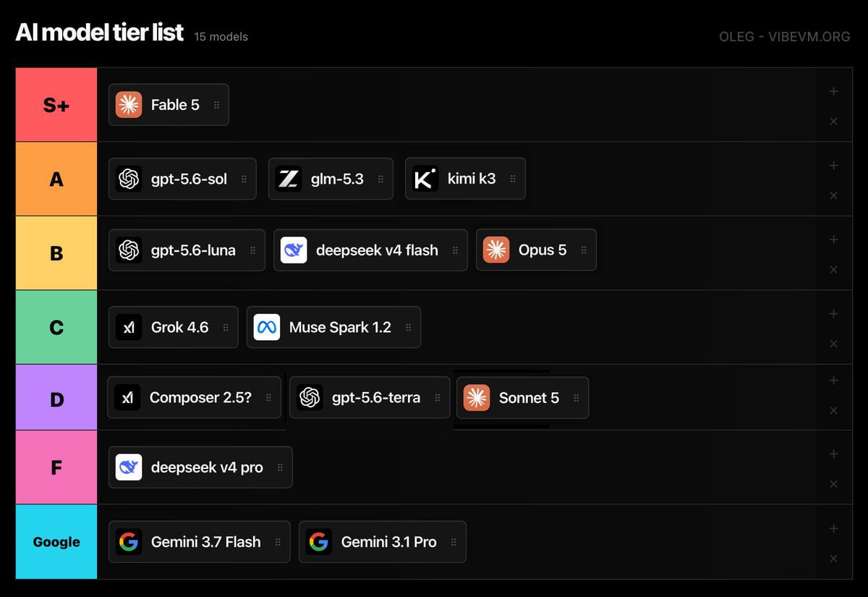Select the red S+ tier label
868x597 pixels.
click(56, 105)
